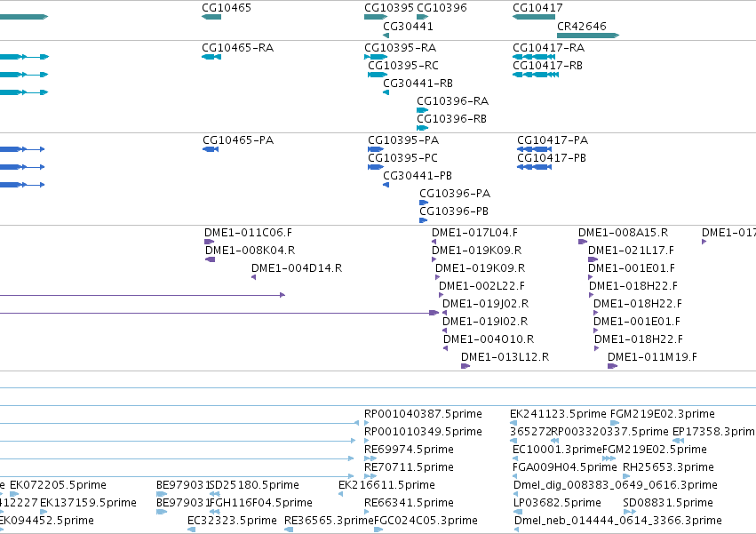
Task: Select EST EC10001.3prime
Action: pyautogui.click(x=557, y=450)
